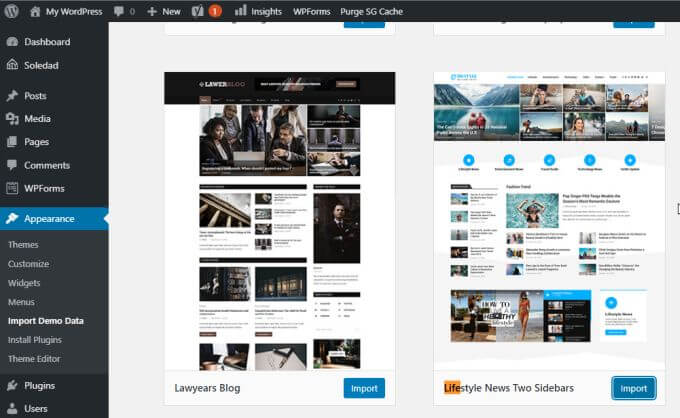Open Import Demo Data submenu link

coord(46,321)
